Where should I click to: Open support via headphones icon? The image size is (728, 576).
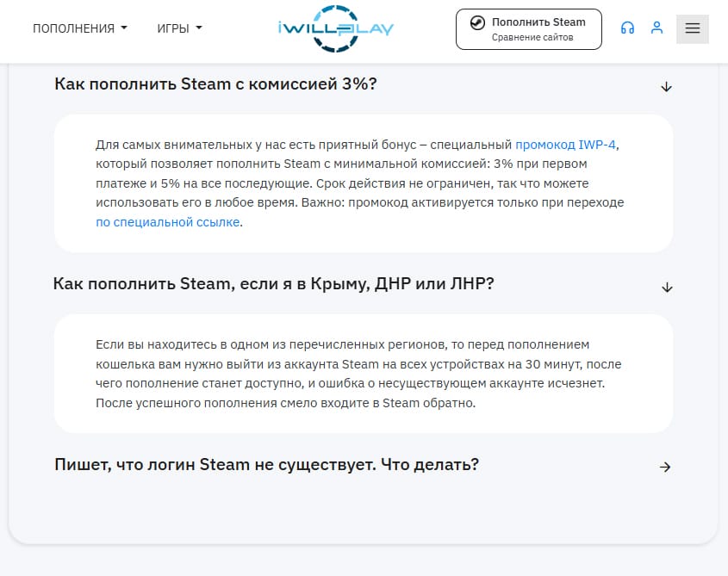(x=627, y=28)
